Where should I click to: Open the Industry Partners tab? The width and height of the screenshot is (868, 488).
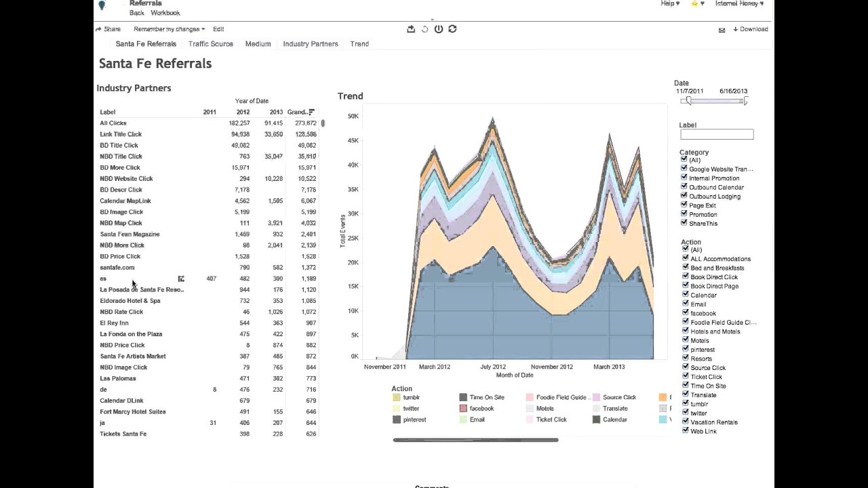point(311,44)
